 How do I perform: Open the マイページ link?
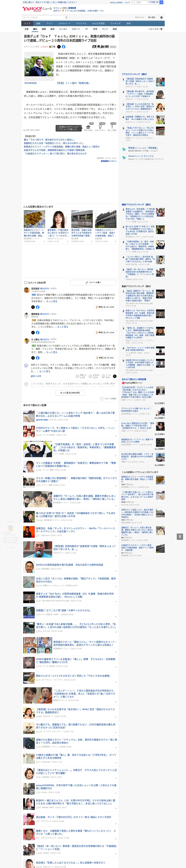tap(139, 18)
